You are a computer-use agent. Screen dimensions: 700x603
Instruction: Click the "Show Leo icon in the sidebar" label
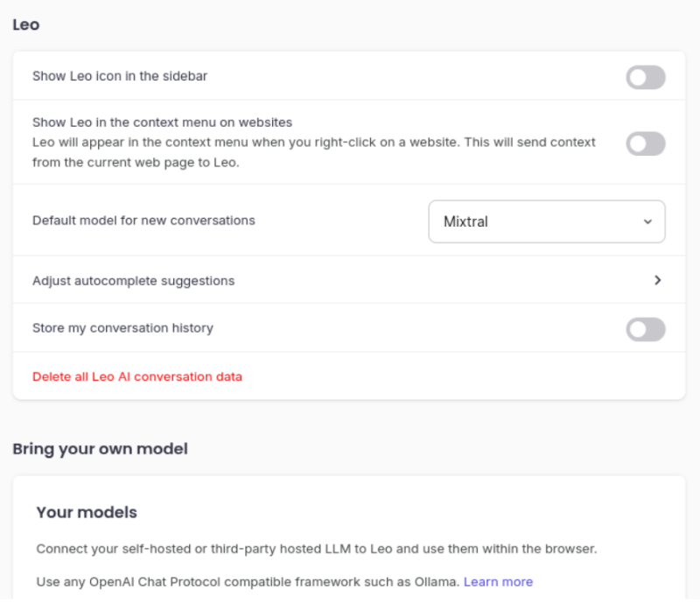tap(120, 76)
